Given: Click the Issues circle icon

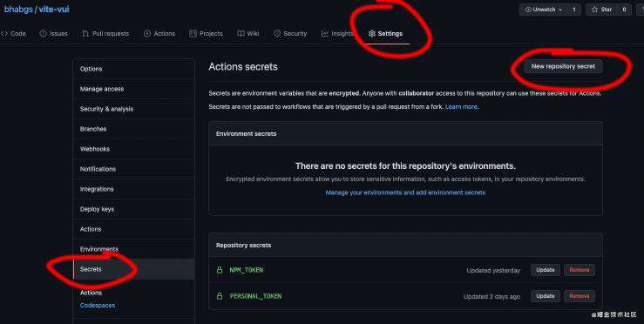Looking at the screenshot, I should (x=43, y=34).
